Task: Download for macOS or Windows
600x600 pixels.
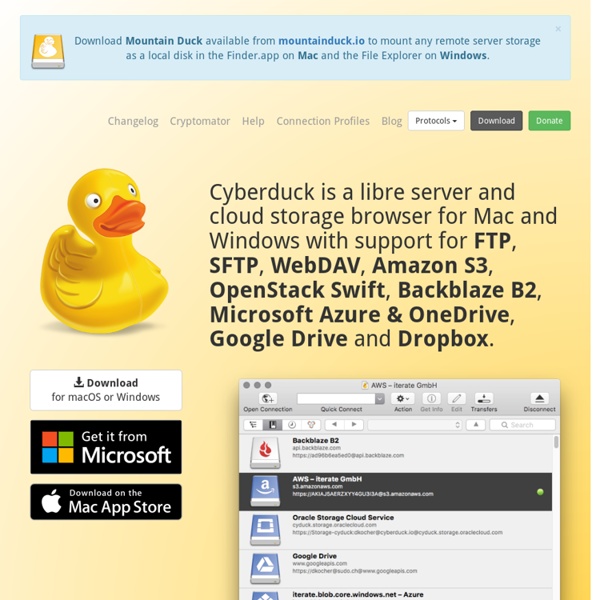Action: [106, 390]
